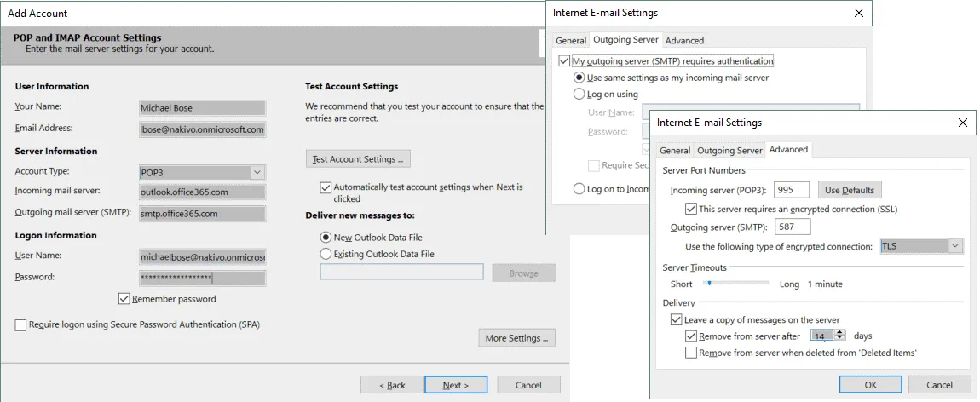Uncheck Leave a copy of messages on server
The image size is (980, 402).
coord(677,320)
